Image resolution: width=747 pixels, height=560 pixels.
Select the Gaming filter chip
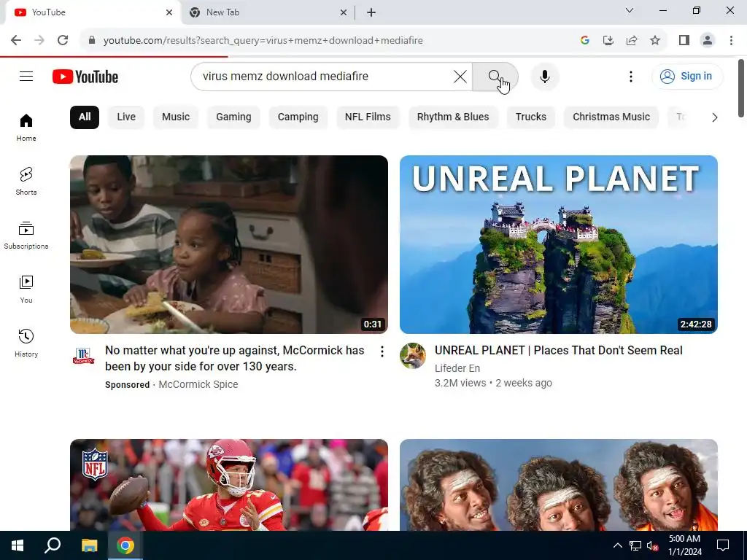(x=233, y=117)
